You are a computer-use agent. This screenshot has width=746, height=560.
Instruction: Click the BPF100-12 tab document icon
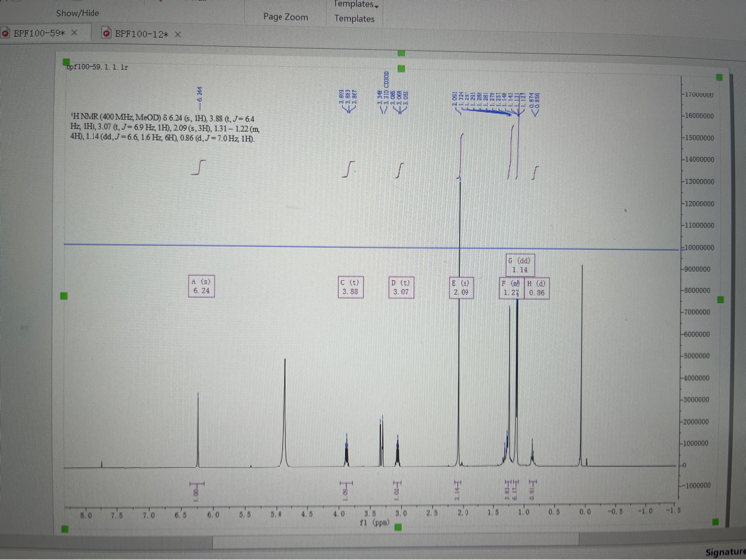107,34
